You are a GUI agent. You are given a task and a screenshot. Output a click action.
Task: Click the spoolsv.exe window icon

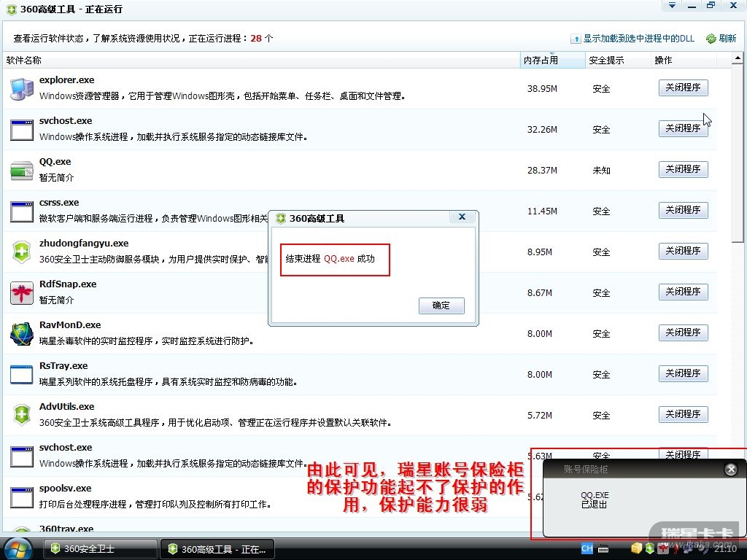coord(22,497)
